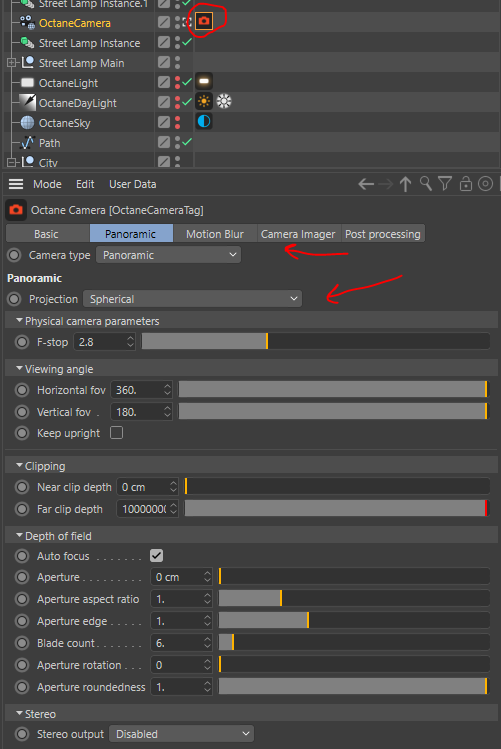
Task: Select the Path object row
Action: coord(50,143)
